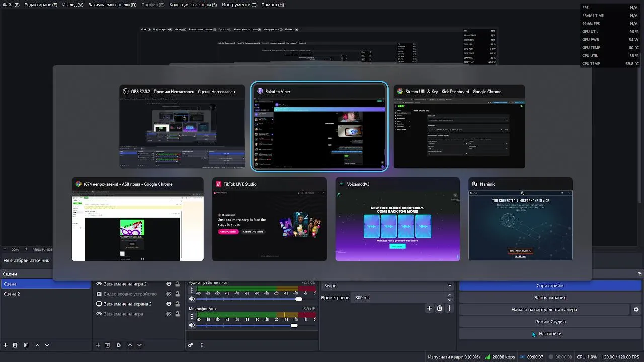644x362 pixels.
Task: Open the 55% preview zoom dropdown
Action: tap(16, 249)
